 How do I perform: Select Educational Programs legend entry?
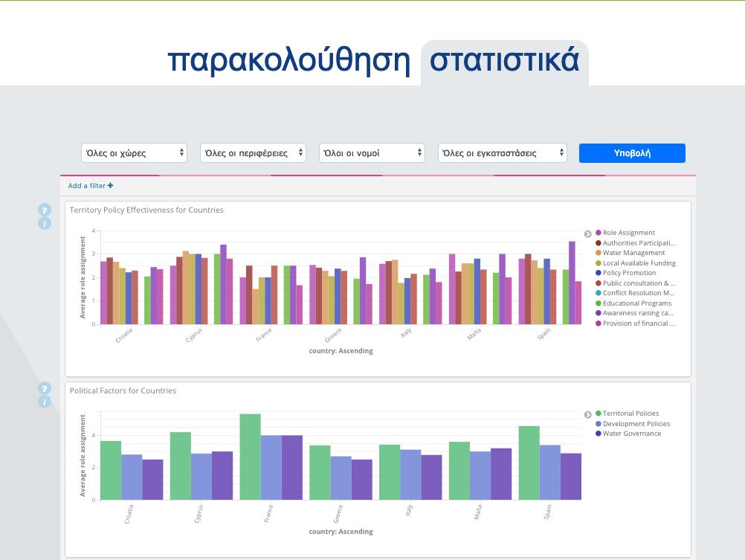[x=633, y=303]
